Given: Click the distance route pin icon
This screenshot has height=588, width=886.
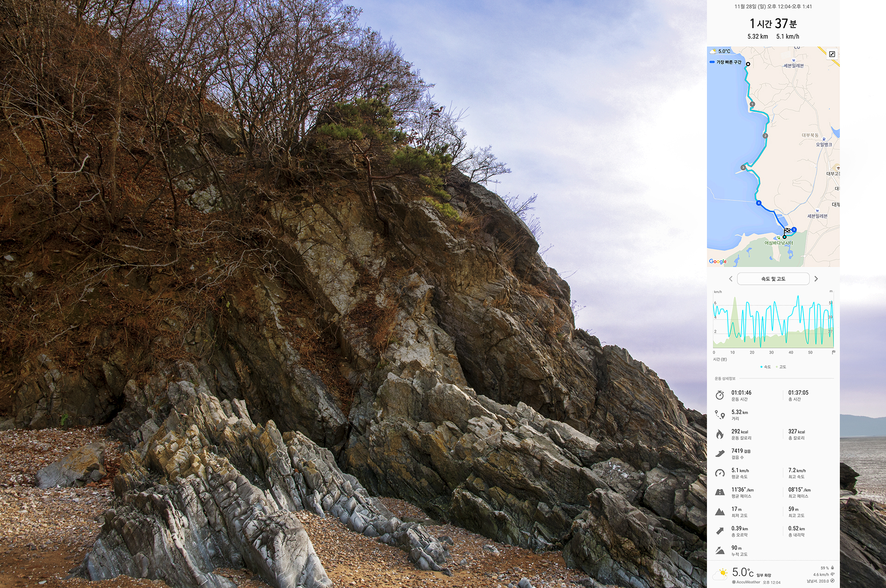Looking at the screenshot, I should [719, 415].
